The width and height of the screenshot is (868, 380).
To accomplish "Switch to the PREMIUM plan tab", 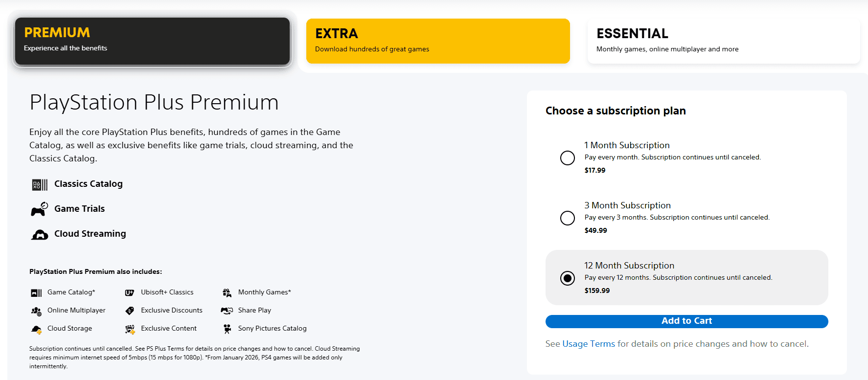I will [x=152, y=41].
